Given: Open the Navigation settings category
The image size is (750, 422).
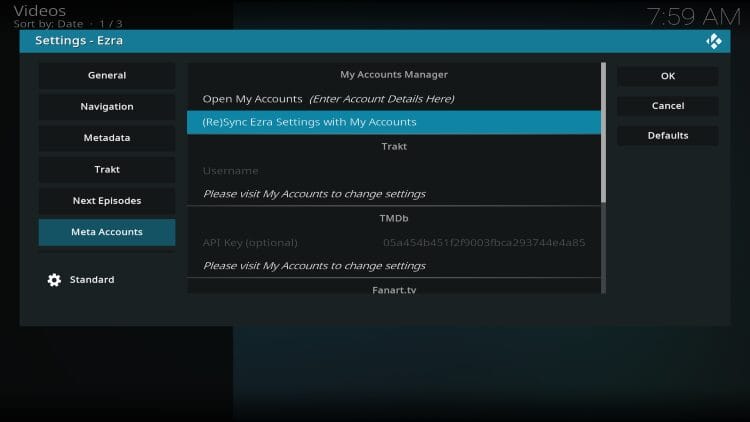Looking at the screenshot, I should coord(107,107).
